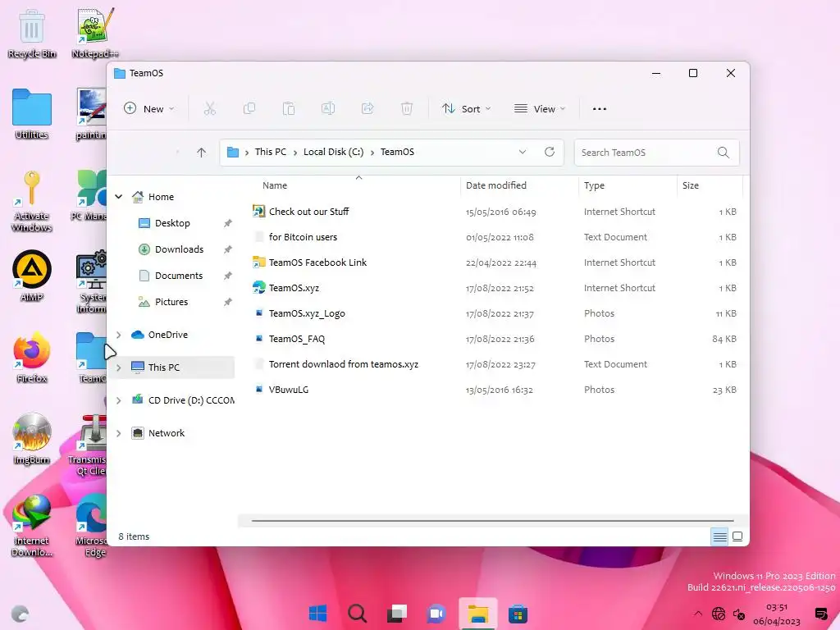Open Task View on taskbar

[x=397, y=614]
